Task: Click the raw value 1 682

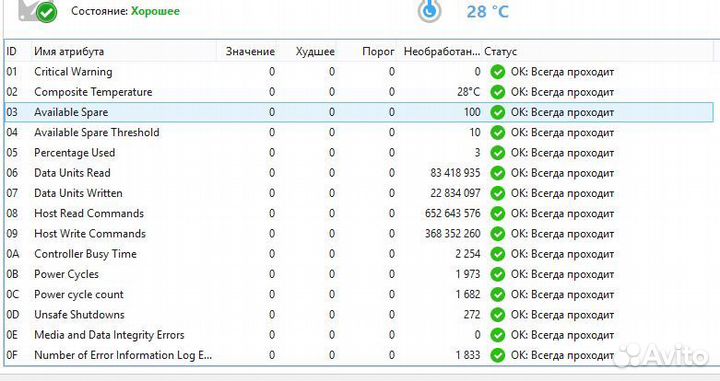Action: point(467,294)
